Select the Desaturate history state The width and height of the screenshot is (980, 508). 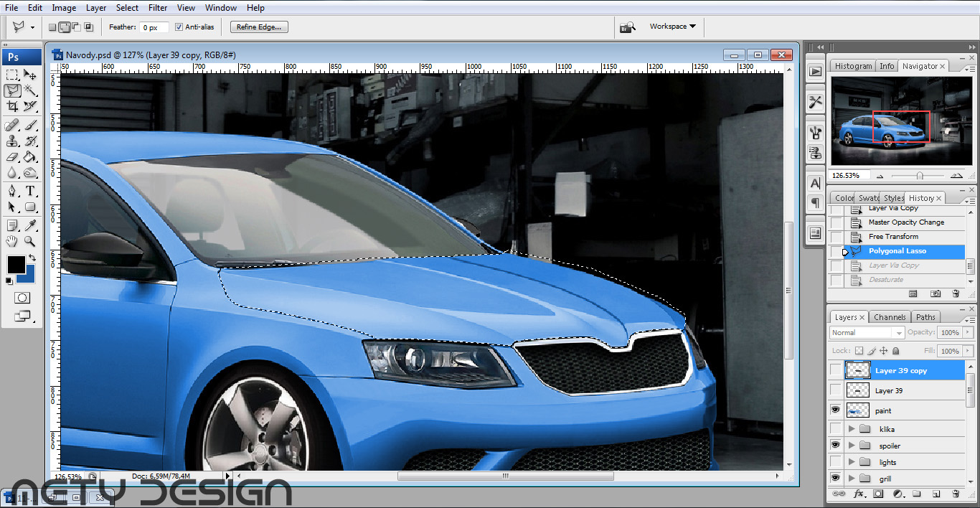point(886,280)
